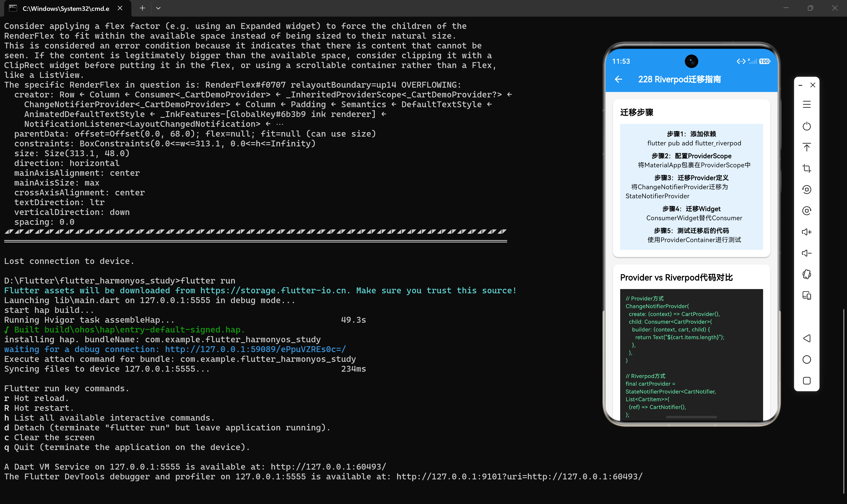Expand the terminal profile dropdown chevron
The height and width of the screenshot is (504, 847).
pos(158,8)
